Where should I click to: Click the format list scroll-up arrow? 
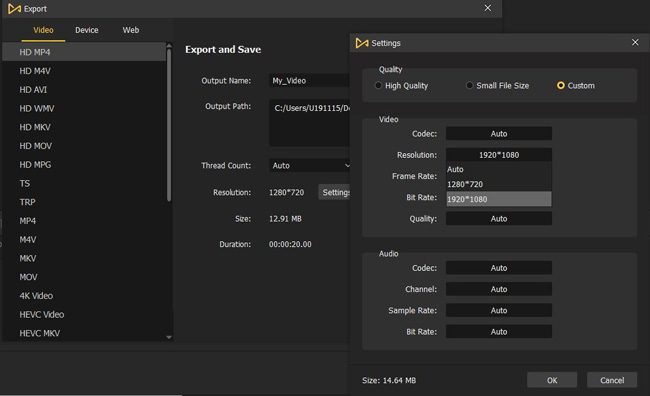(x=169, y=45)
